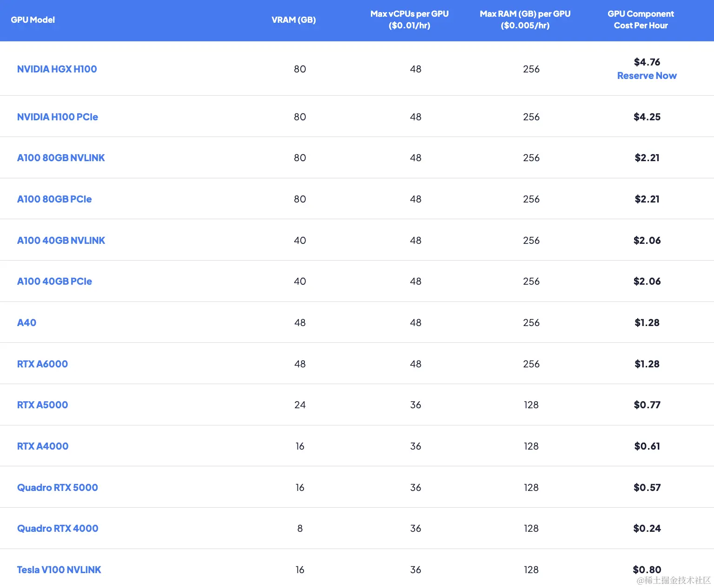Select the $4.25 price for H100 PCIe
Viewport: 714px width, 588px height.
pyautogui.click(x=647, y=117)
